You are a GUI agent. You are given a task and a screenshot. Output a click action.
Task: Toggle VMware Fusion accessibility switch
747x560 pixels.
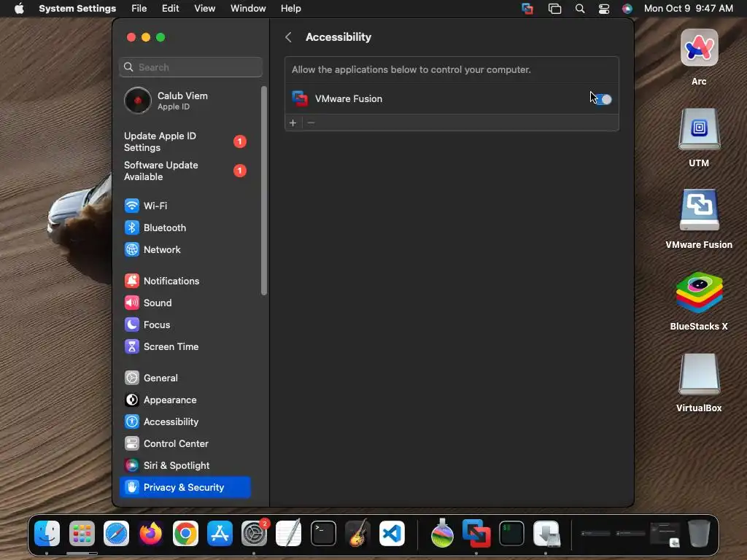[x=603, y=99]
